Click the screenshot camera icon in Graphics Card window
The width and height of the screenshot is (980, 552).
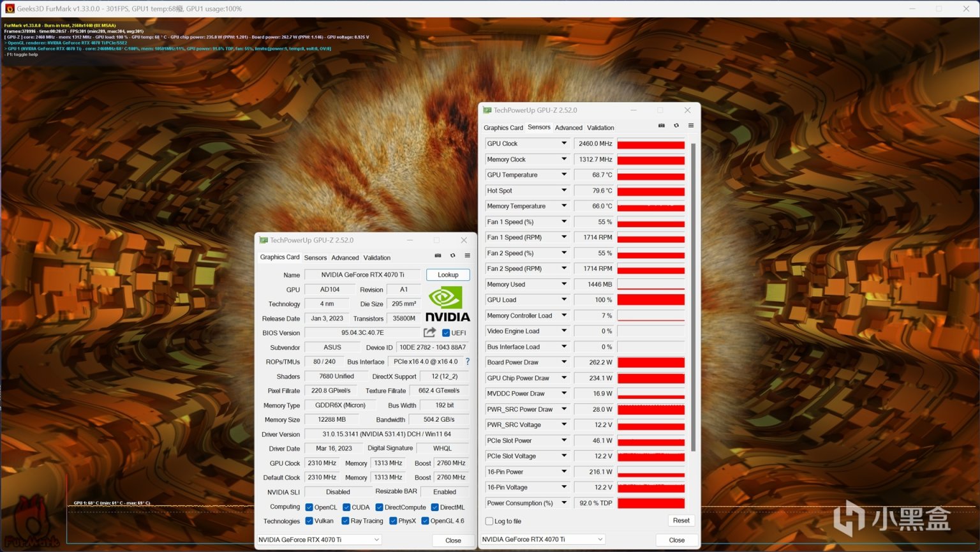point(438,255)
